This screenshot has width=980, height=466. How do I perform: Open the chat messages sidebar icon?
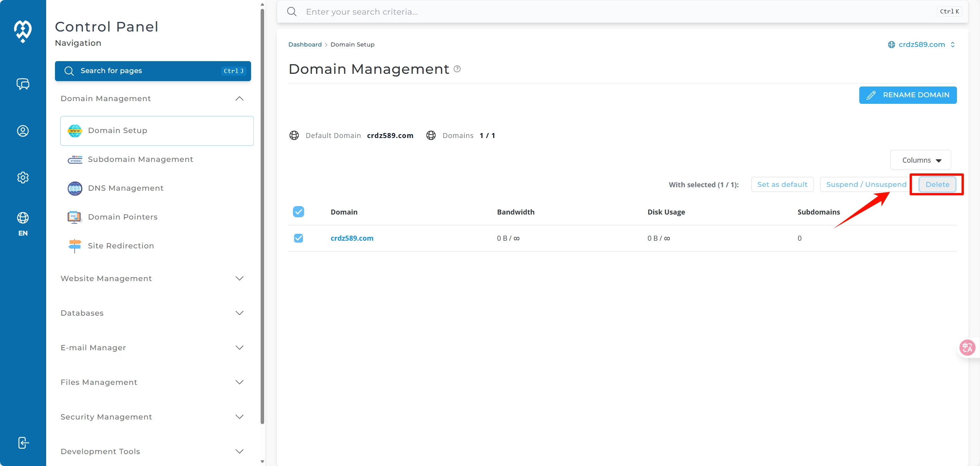tap(23, 84)
